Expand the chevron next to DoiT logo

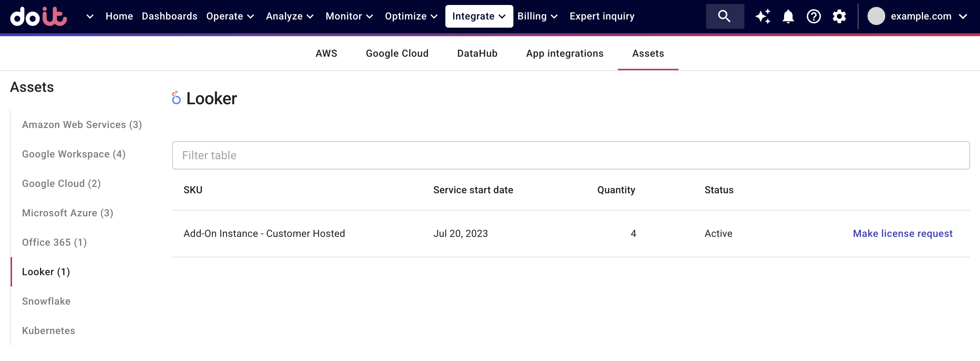click(x=90, y=16)
